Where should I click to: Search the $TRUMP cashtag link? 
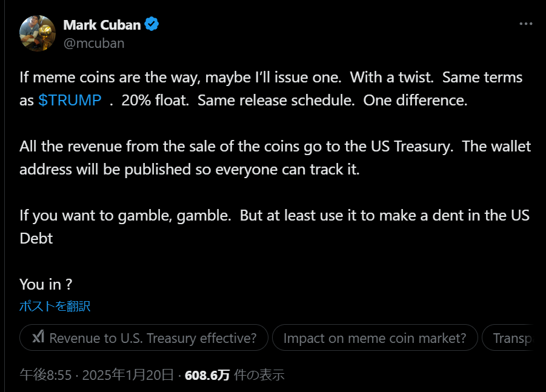click(x=70, y=100)
